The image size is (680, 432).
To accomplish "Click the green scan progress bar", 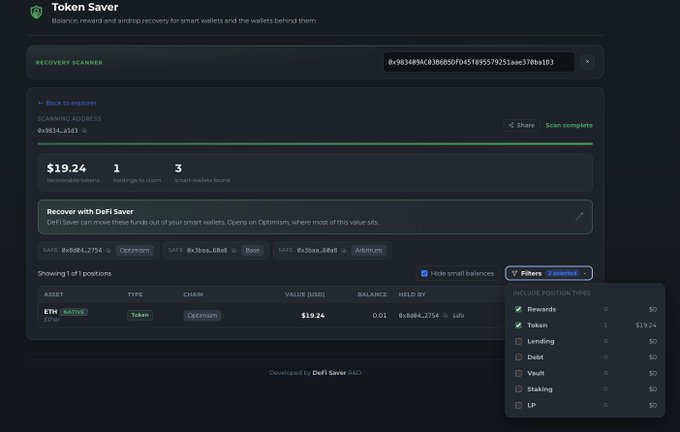I will [x=315, y=144].
